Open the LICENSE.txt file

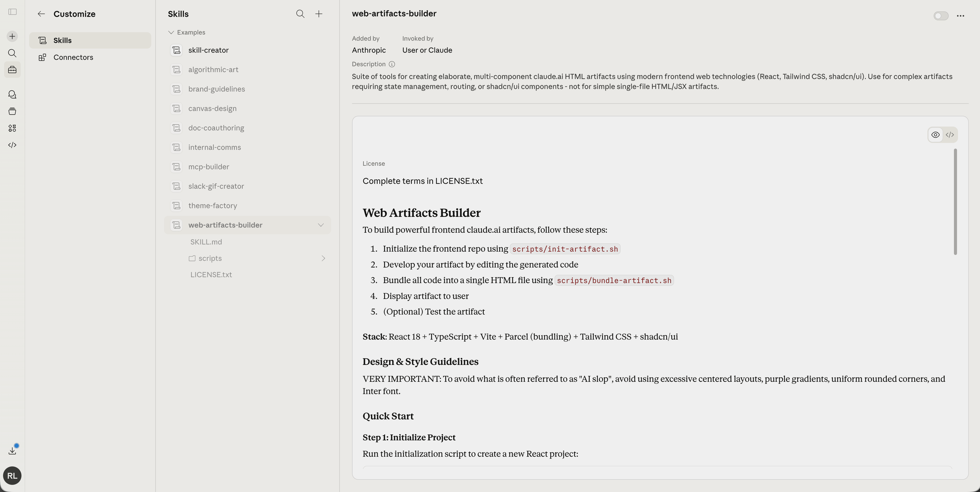(211, 275)
